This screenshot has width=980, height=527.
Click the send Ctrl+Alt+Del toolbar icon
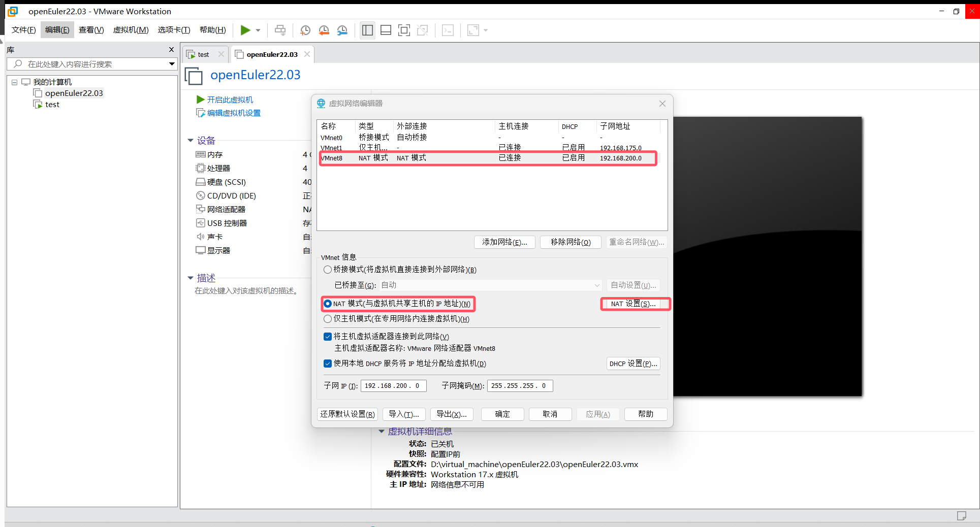280,30
